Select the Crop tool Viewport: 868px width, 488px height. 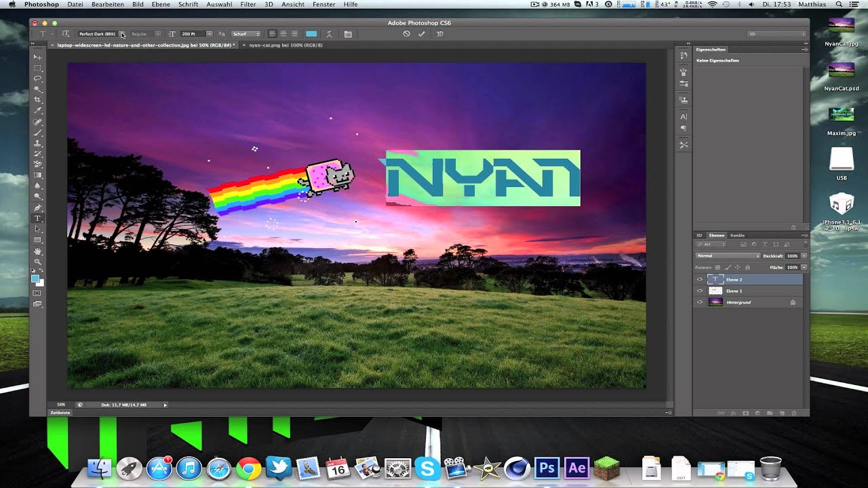click(39, 100)
